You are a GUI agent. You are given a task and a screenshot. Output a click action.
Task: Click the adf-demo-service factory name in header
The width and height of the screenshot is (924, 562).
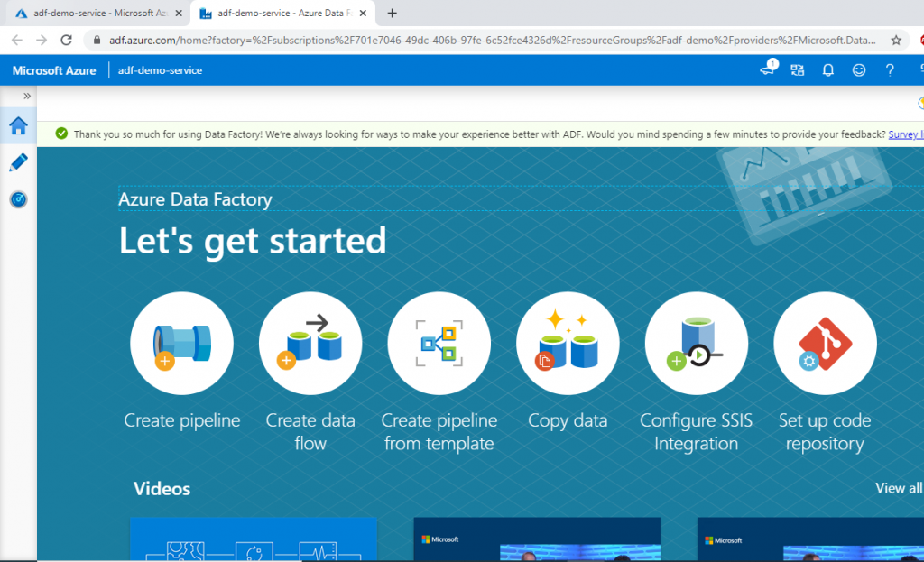pyautogui.click(x=160, y=70)
